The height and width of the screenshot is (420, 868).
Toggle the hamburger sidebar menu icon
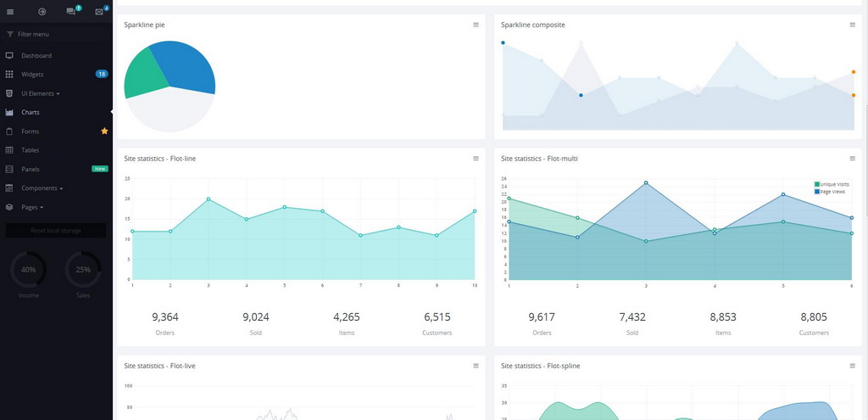click(x=10, y=12)
